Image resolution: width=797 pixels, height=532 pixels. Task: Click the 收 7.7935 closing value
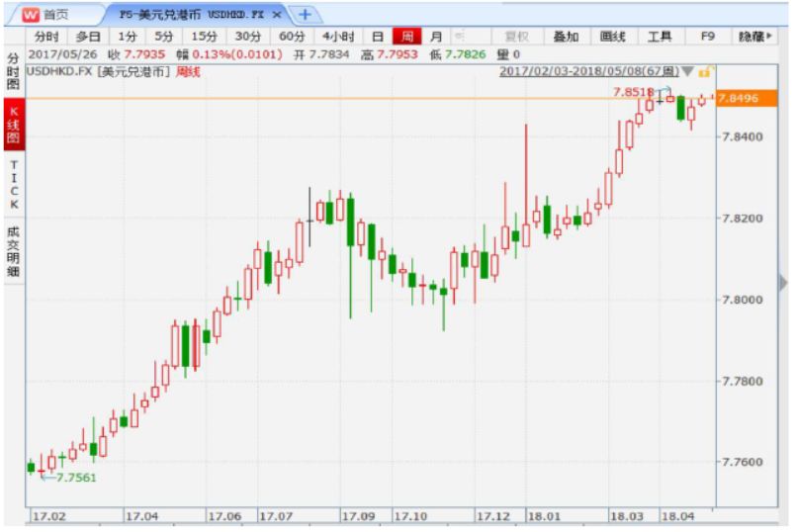tap(136, 54)
